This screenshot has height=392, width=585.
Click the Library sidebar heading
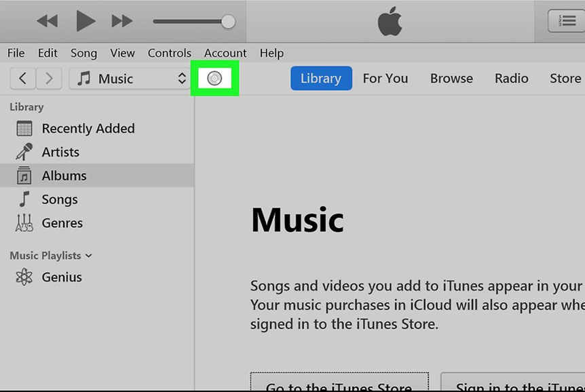(26, 107)
